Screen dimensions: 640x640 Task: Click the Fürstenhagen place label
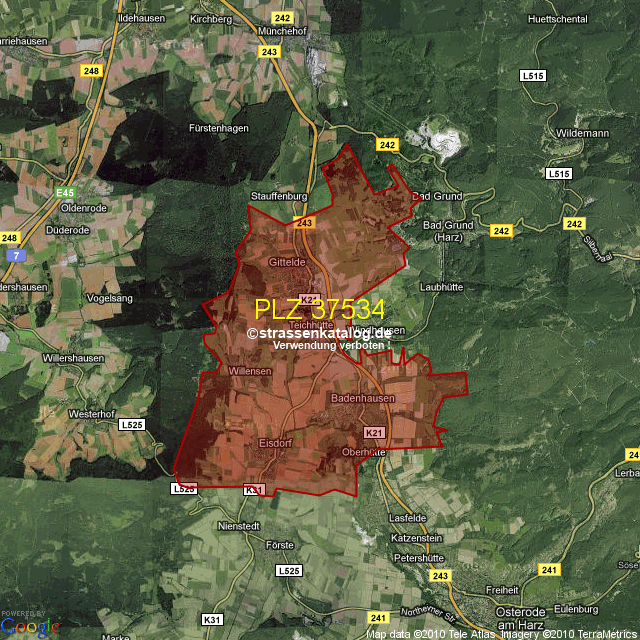pos(218,129)
